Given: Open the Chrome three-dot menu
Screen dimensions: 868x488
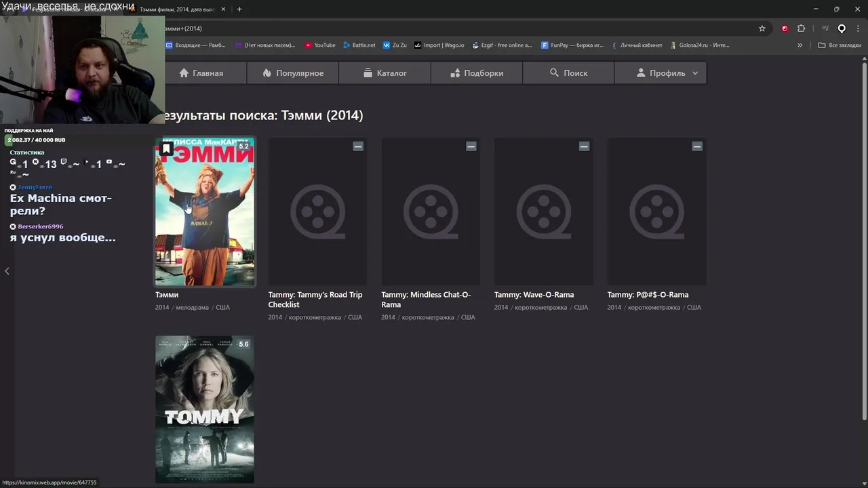Looking at the screenshot, I should point(858,28).
